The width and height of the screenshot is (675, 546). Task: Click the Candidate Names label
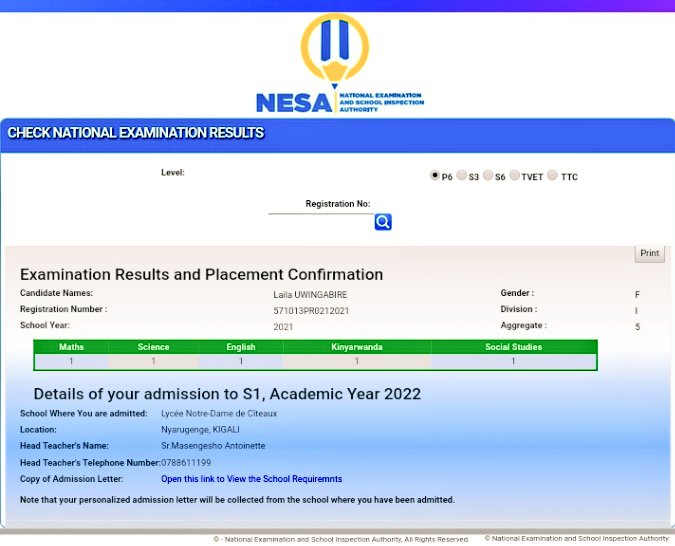[56, 293]
